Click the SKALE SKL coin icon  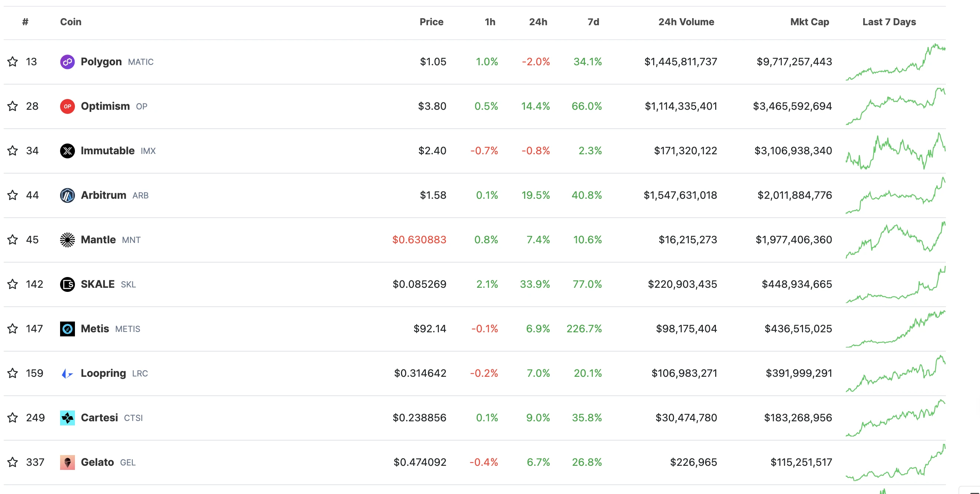pyautogui.click(x=67, y=284)
